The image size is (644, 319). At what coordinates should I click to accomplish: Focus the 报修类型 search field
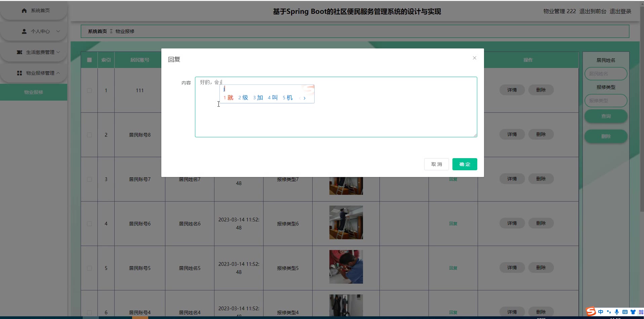click(606, 101)
